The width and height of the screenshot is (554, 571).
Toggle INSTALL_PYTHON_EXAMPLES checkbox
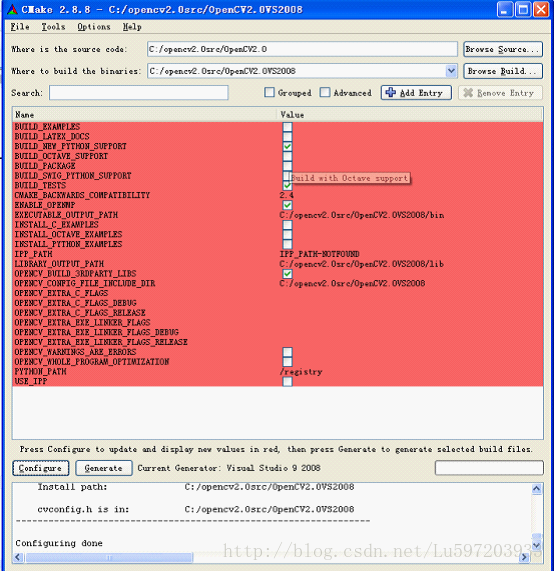point(287,244)
